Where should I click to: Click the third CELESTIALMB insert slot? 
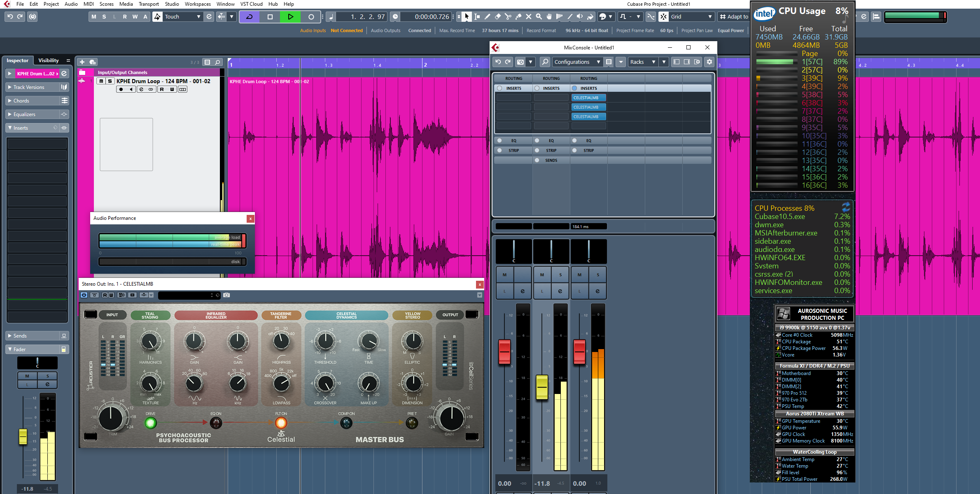tap(588, 117)
